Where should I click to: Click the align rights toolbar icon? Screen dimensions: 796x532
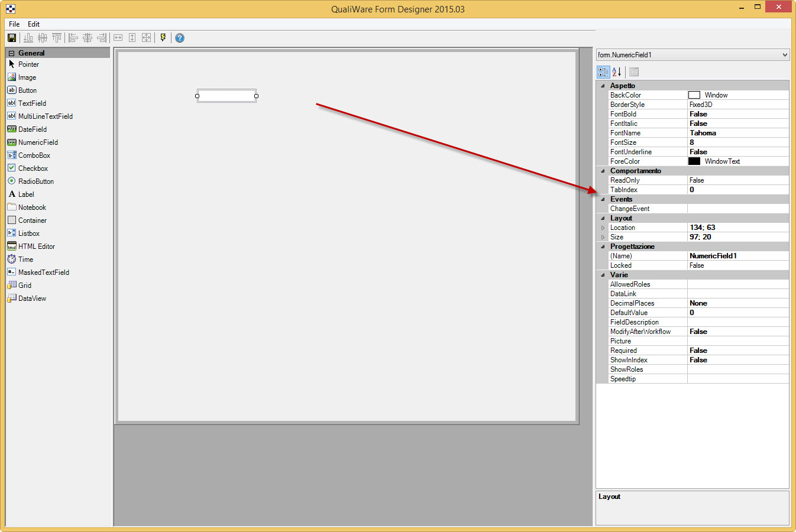pyautogui.click(x=102, y=38)
